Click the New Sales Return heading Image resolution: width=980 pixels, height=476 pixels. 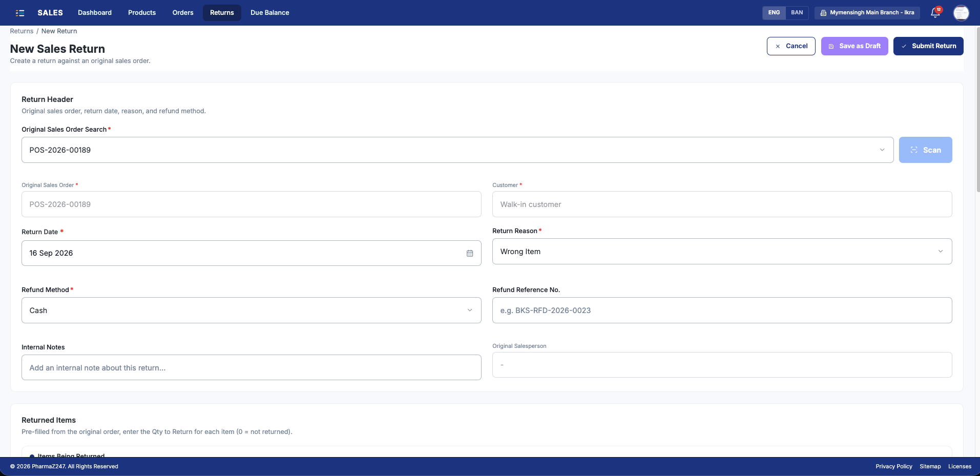pos(57,49)
